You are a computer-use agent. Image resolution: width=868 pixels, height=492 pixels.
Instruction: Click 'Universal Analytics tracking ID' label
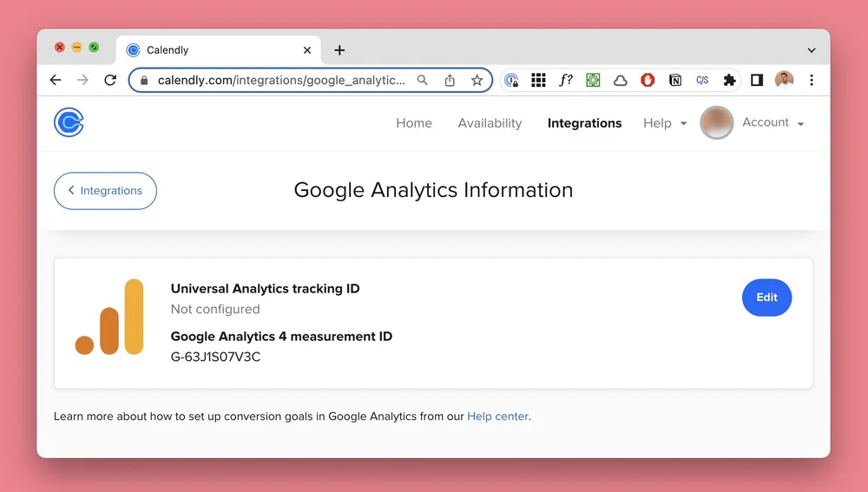(x=265, y=288)
